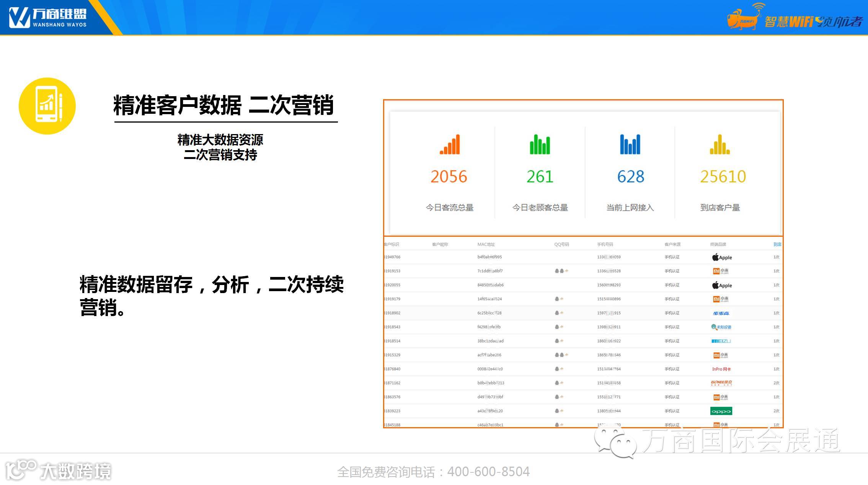Click the WeChat icon near 万商国际会展通
Viewport: 868px width, 485px height.
click(615, 442)
